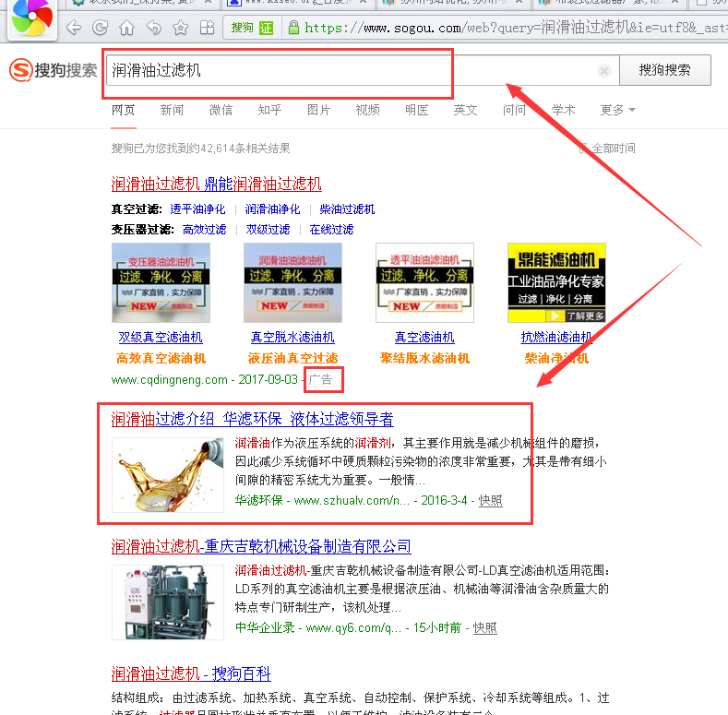Switch to the 图片 search tab

pos(318,110)
